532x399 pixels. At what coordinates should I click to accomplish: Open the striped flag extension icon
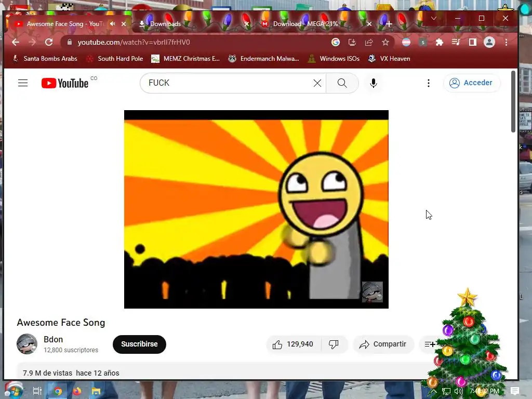(x=406, y=42)
